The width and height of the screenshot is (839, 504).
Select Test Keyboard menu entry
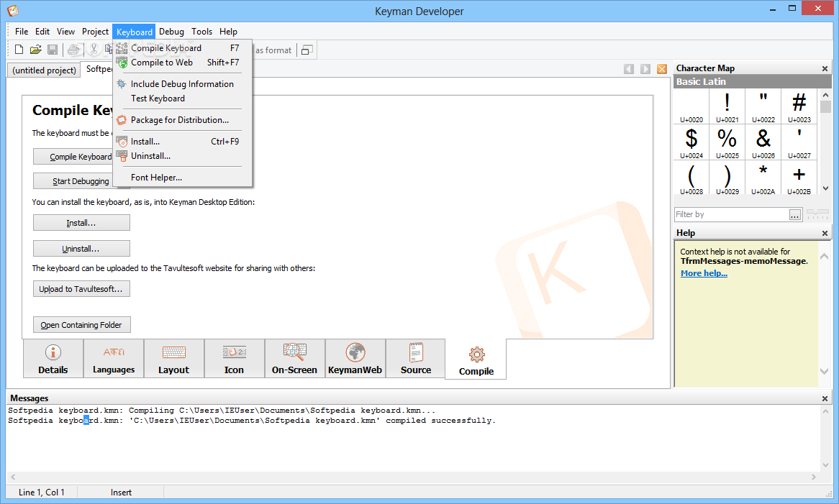[x=183, y=98]
